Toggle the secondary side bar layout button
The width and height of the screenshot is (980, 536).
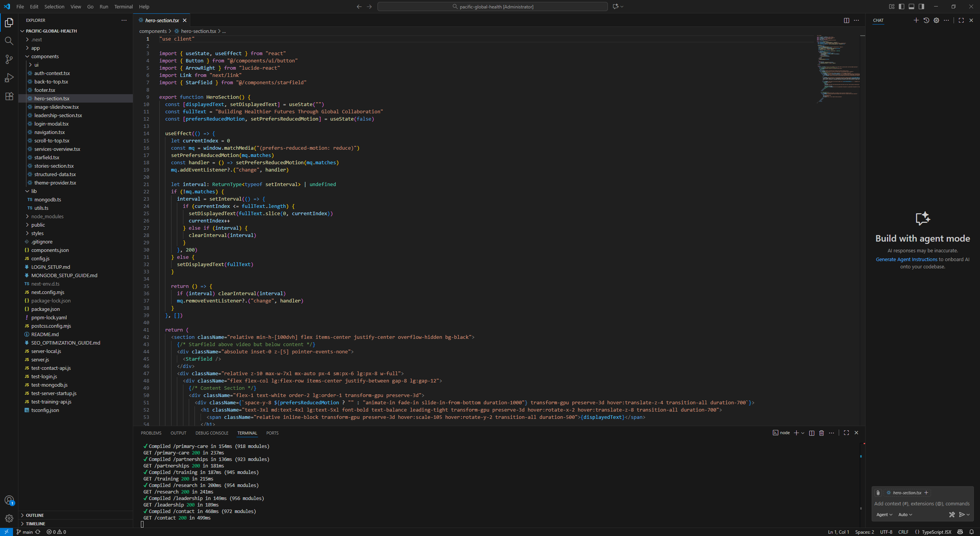click(x=921, y=7)
